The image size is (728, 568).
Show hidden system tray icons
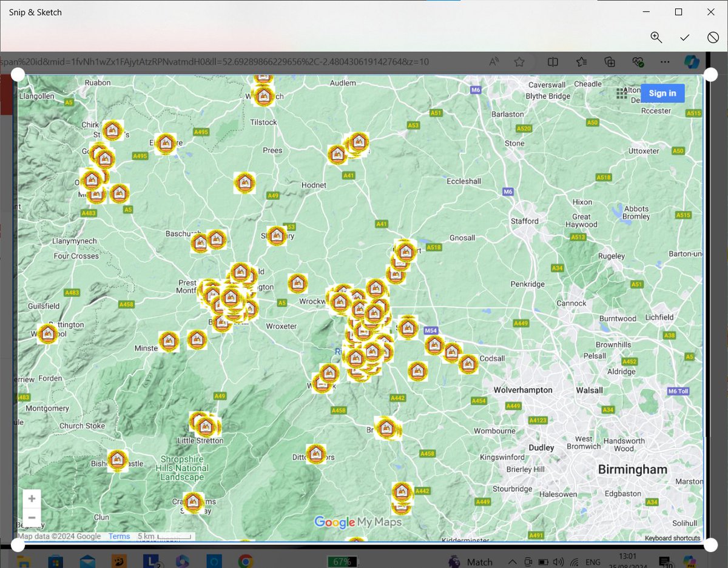513,562
